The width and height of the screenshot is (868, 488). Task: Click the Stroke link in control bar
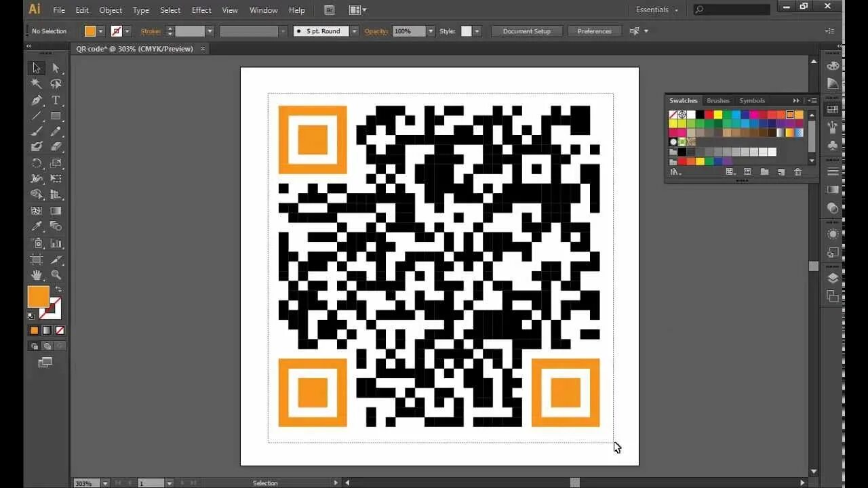coord(151,31)
